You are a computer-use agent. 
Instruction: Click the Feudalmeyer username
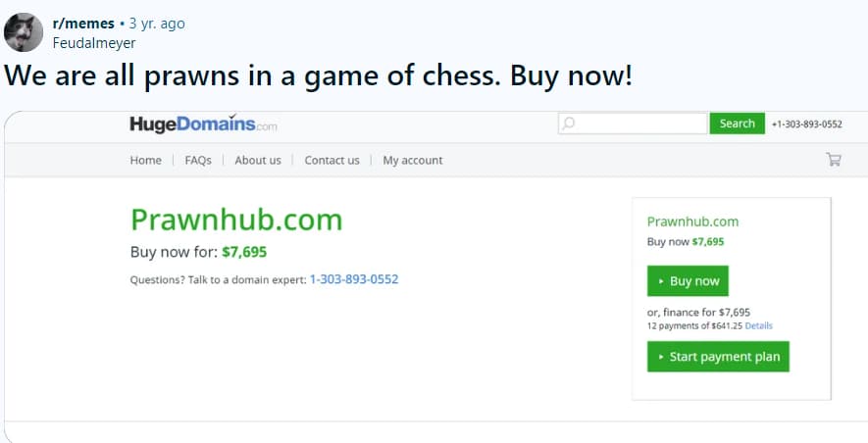pos(94,43)
